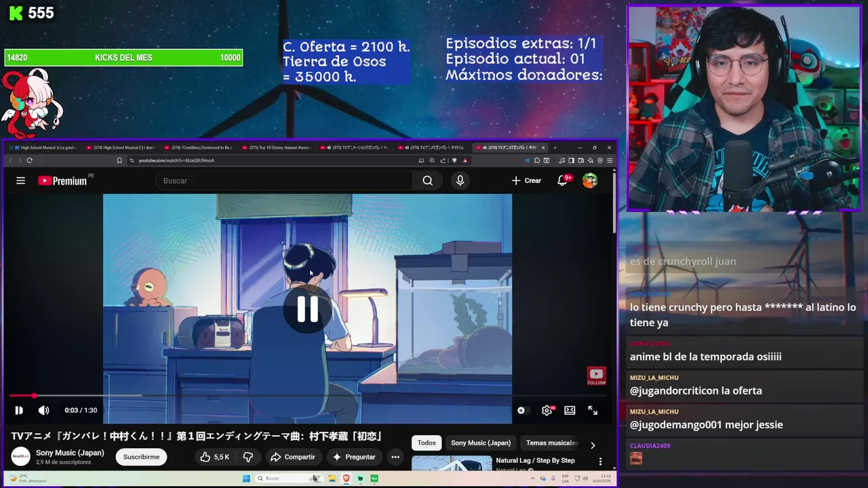The width and height of the screenshot is (868, 488).
Task: Seek along the red video progress bar
Action: [307, 396]
